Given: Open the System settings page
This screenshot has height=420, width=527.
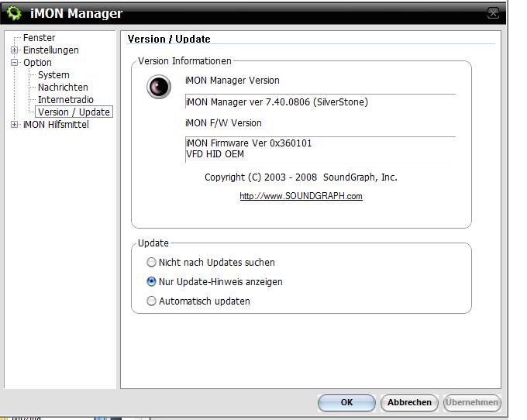Looking at the screenshot, I should [x=53, y=75].
